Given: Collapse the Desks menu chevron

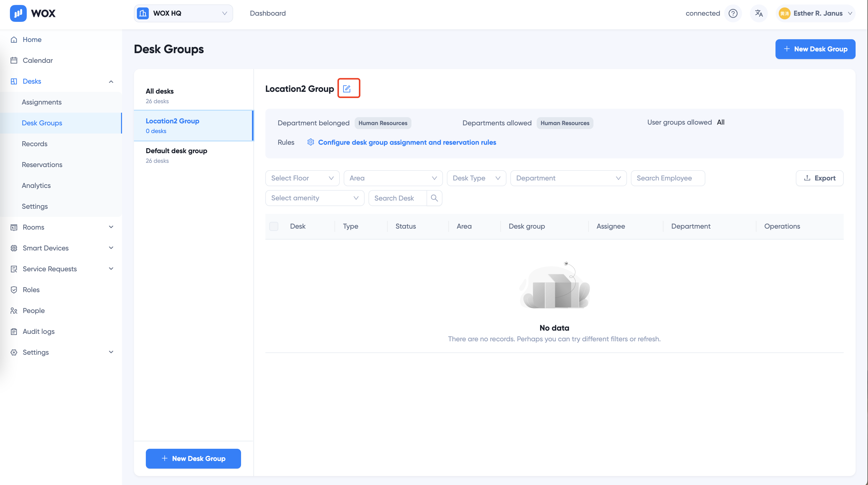Looking at the screenshot, I should pyautogui.click(x=111, y=82).
